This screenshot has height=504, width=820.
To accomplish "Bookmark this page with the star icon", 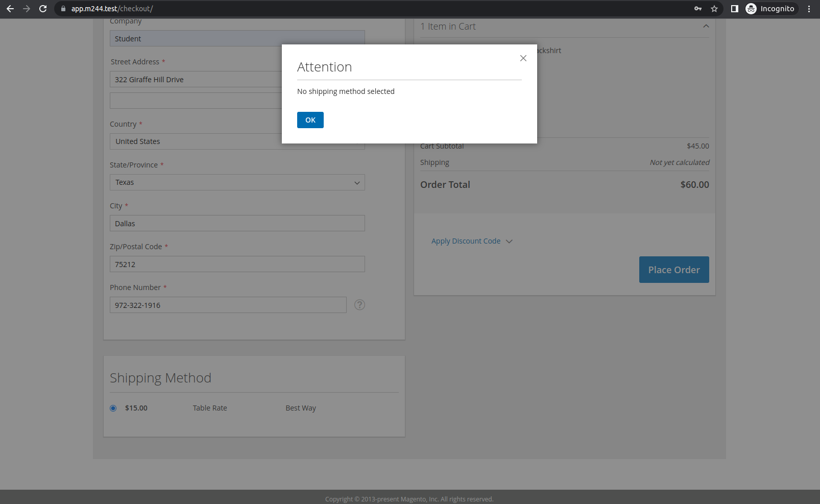I will coord(714,9).
